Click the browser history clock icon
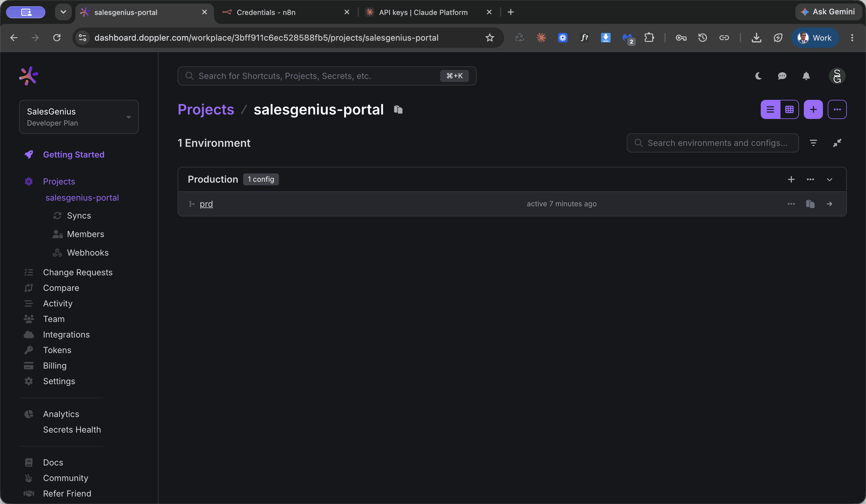Screen dimensions: 866x504 click(702, 38)
